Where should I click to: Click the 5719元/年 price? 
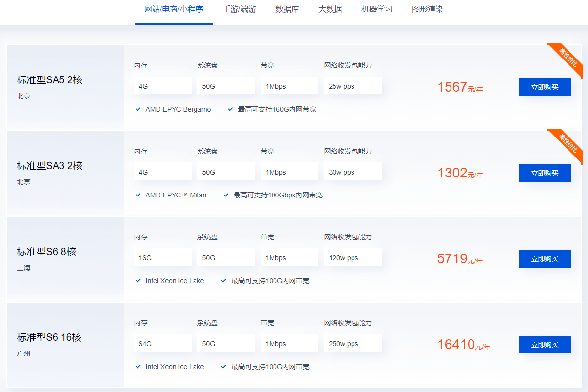(460, 259)
